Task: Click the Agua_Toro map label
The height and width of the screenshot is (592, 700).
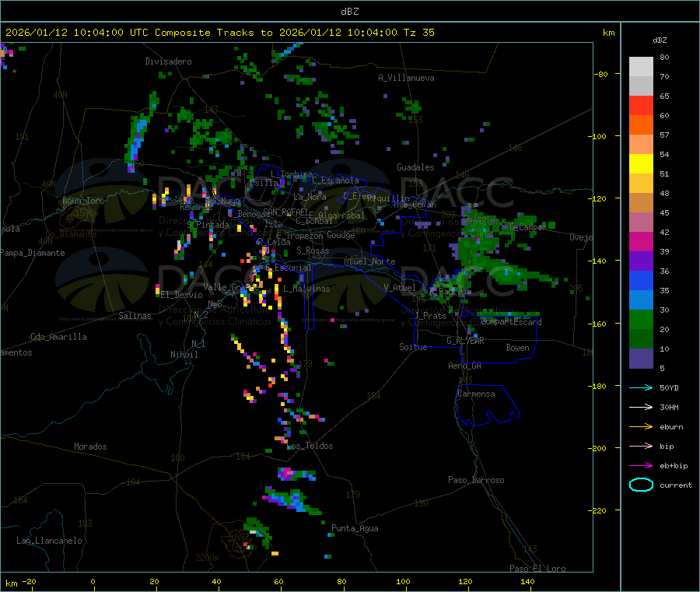Action: (x=83, y=201)
